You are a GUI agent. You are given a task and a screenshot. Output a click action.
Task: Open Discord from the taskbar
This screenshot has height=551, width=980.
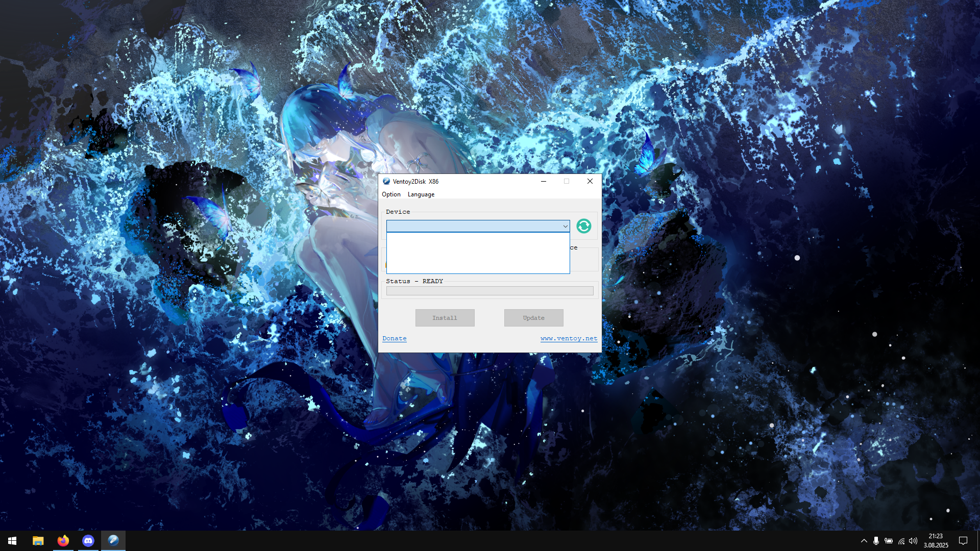88,541
